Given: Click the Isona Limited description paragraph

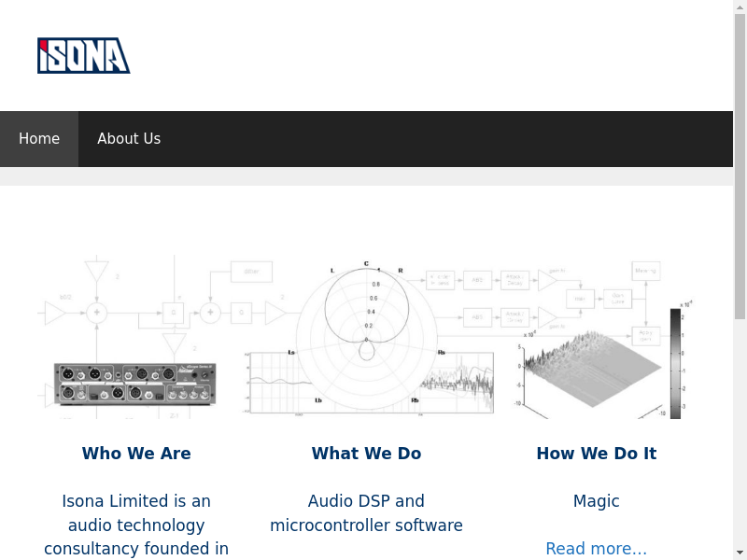Looking at the screenshot, I should point(136,525).
